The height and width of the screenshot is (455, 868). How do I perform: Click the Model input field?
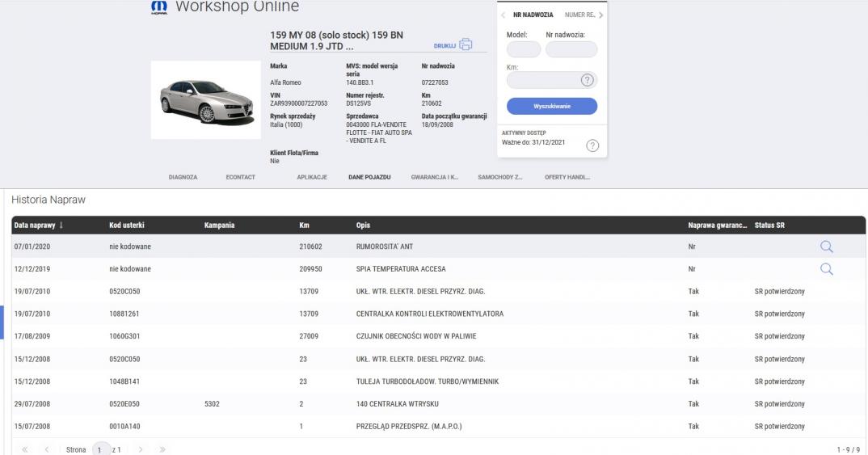pos(523,50)
